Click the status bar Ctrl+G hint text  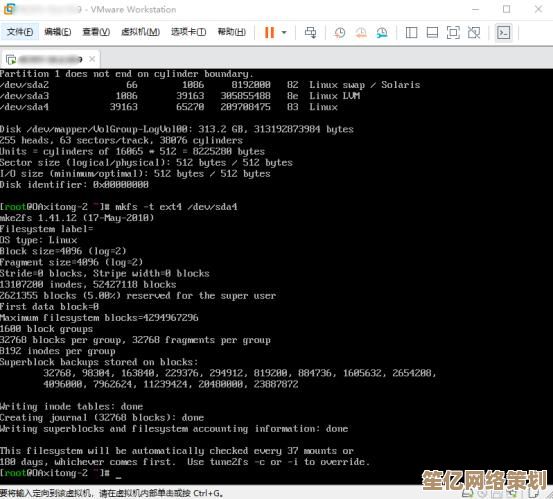point(111,493)
